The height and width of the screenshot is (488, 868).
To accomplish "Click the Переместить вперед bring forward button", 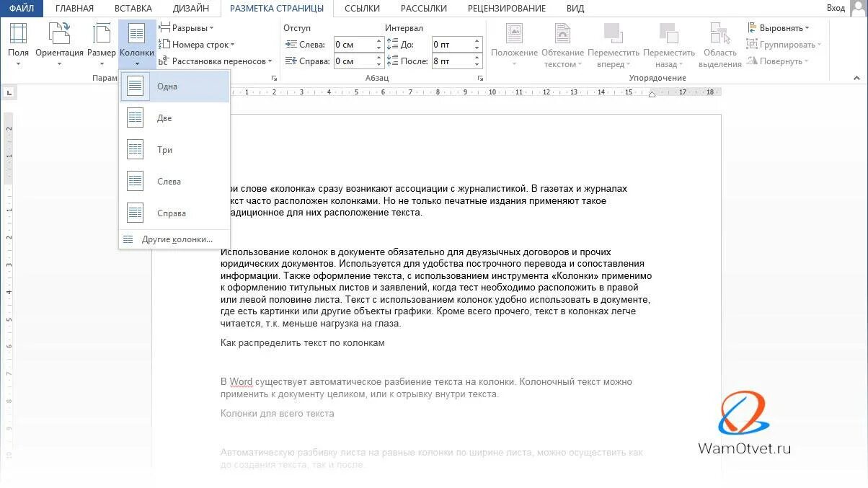I will click(x=613, y=45).
